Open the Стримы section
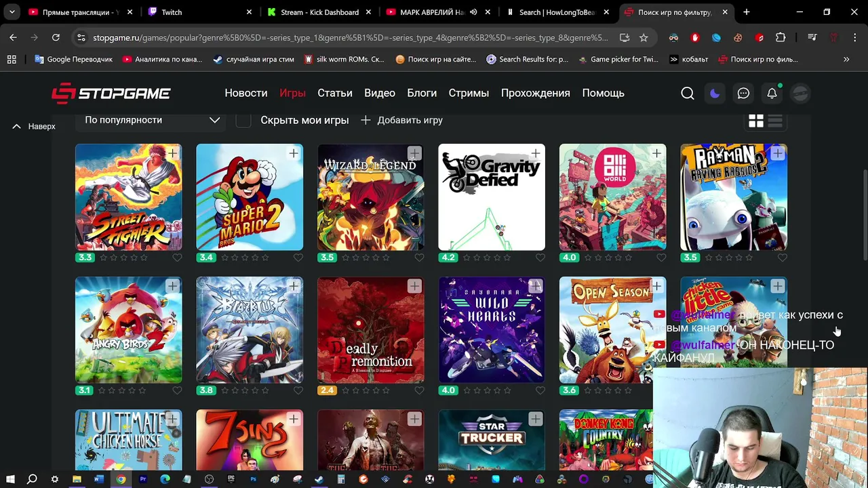Viewport: 868px width, 488px height. pyautogui.click(x=469, y=93)
